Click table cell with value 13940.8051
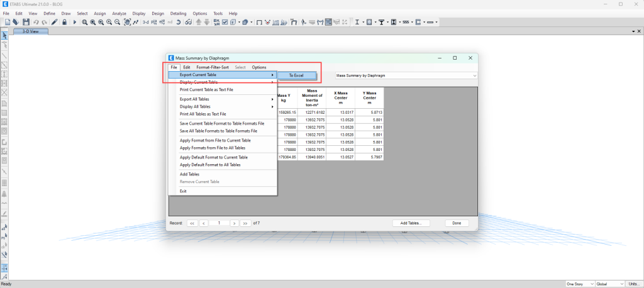The height and width of the screenshot is (288, 644). 312,157
